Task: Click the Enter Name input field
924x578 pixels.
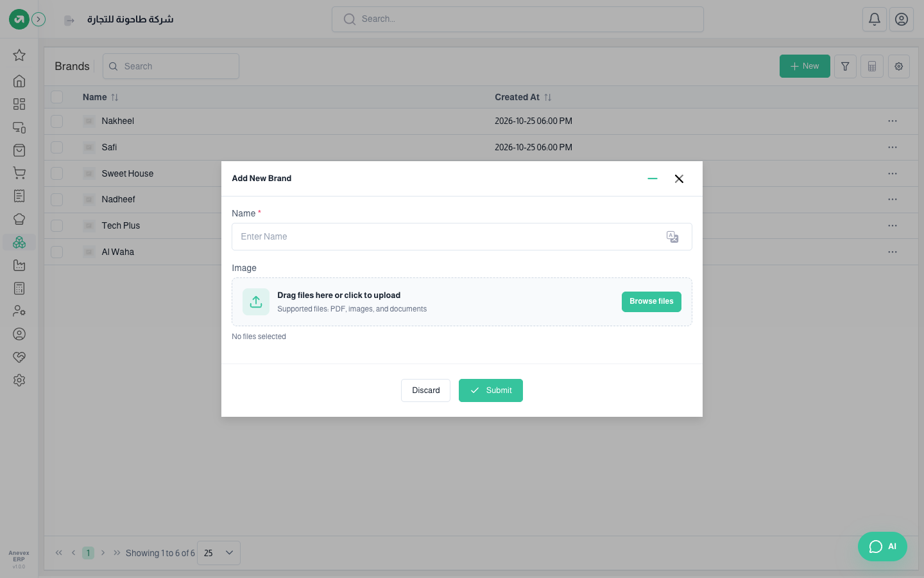Action: 462,237
